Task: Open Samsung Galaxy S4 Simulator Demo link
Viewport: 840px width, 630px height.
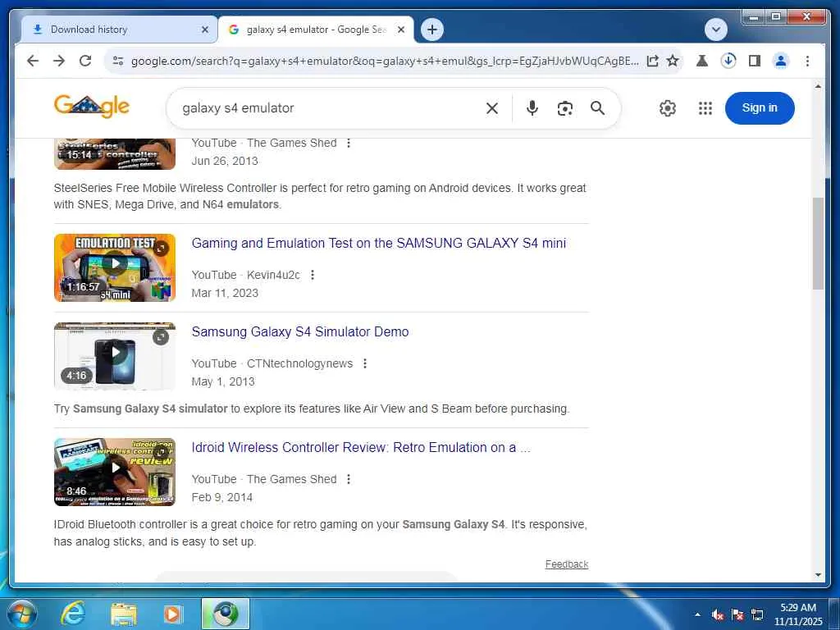Action: [x=300, y=331]
